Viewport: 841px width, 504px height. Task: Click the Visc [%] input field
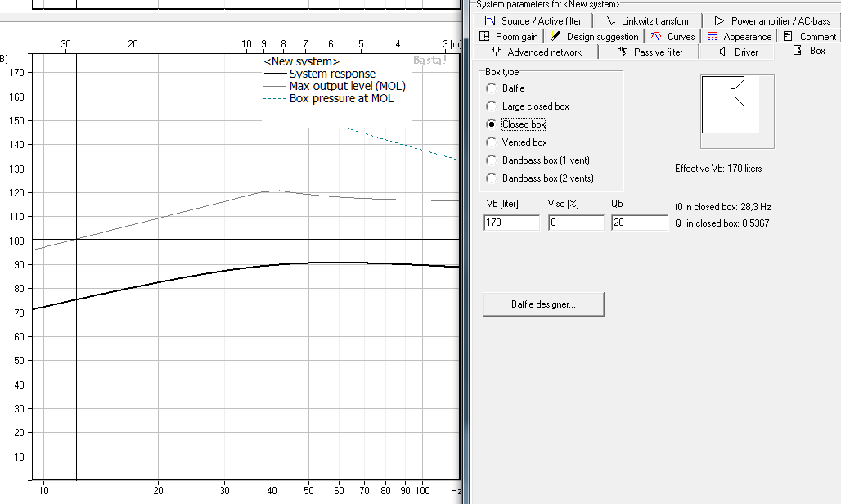pyautogui.click(x=576, y=223)
